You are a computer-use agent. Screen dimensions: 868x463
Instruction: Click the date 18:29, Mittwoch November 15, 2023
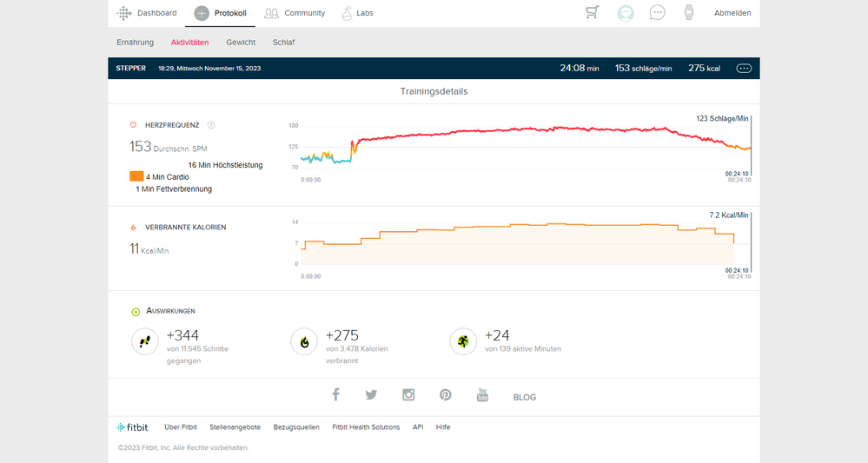pyautogui.click(x=209, y=69)
